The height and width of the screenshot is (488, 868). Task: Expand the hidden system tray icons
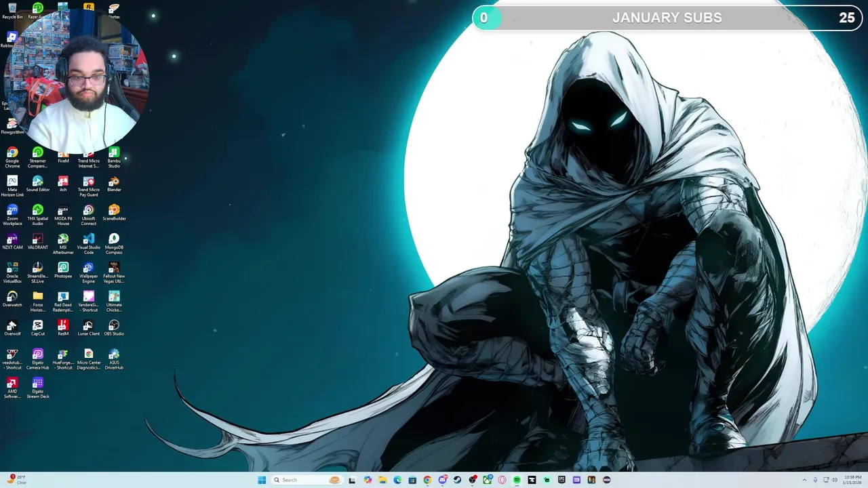pyautogui.click(x=804, y=480)
